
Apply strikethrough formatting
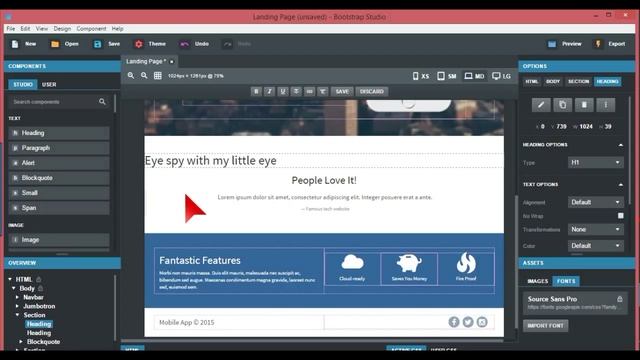296,91
